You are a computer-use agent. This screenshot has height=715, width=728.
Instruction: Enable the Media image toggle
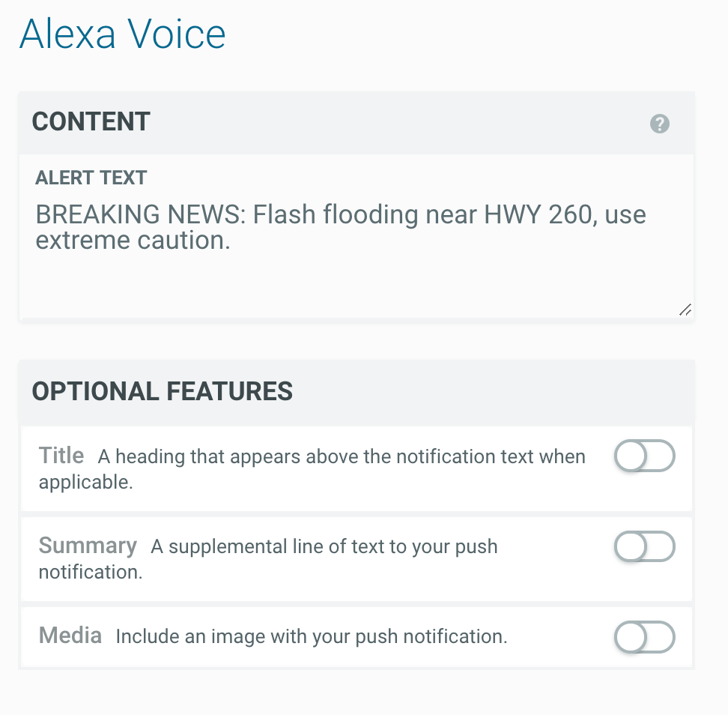click(x=644, y=638)
